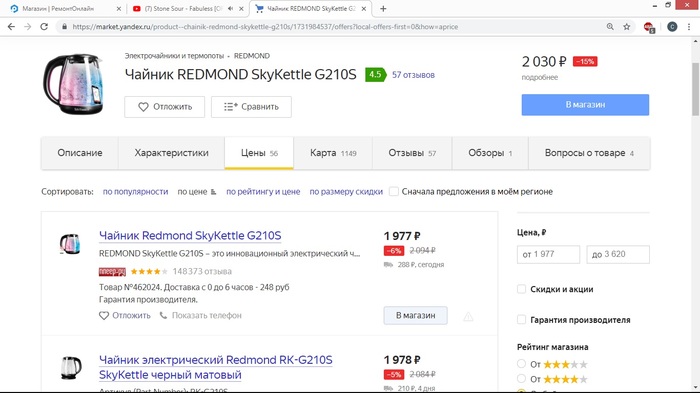The height and width of the screenshot is (393, 700).
Task: Click -6% discount badge in first offer
Action: pyautogui.click(x=394, y=251)
